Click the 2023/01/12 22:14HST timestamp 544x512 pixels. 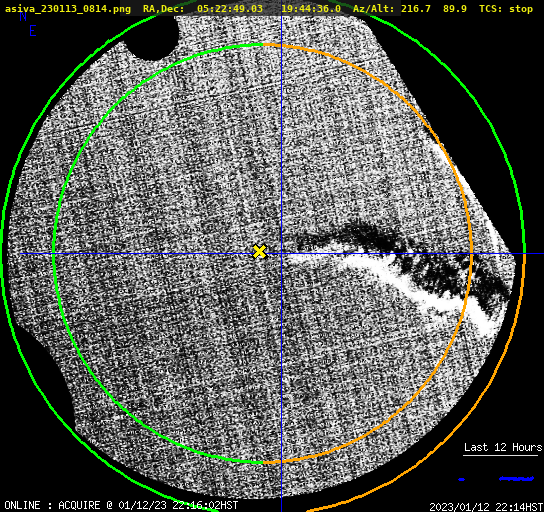tap(486, 507)
